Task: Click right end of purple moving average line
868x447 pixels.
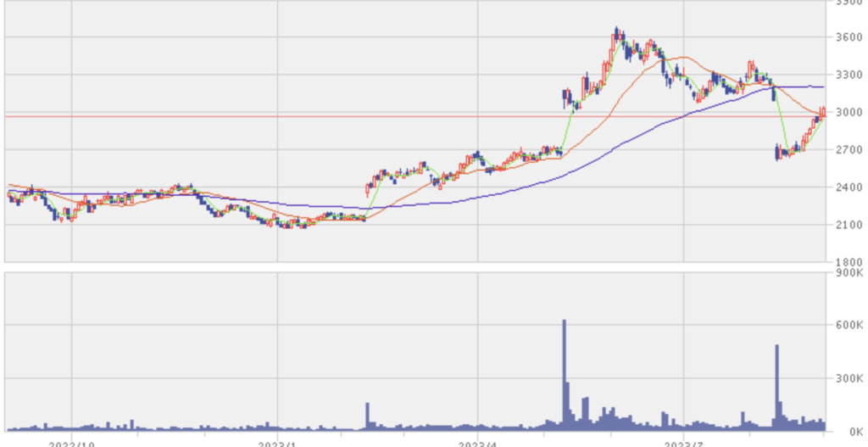Action: (x=823, y=87)
